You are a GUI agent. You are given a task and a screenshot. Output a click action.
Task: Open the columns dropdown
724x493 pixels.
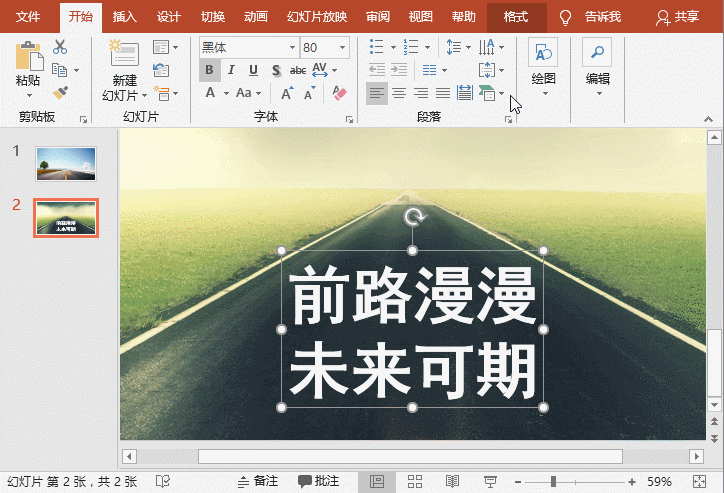[444, 70]
